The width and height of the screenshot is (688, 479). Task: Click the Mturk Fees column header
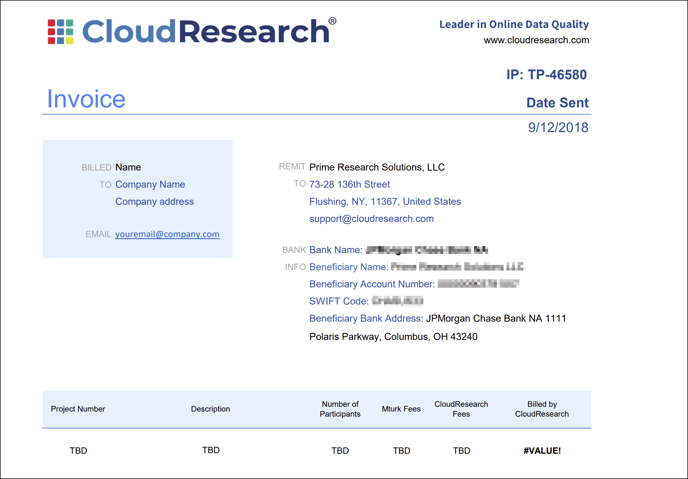(401, 409)
